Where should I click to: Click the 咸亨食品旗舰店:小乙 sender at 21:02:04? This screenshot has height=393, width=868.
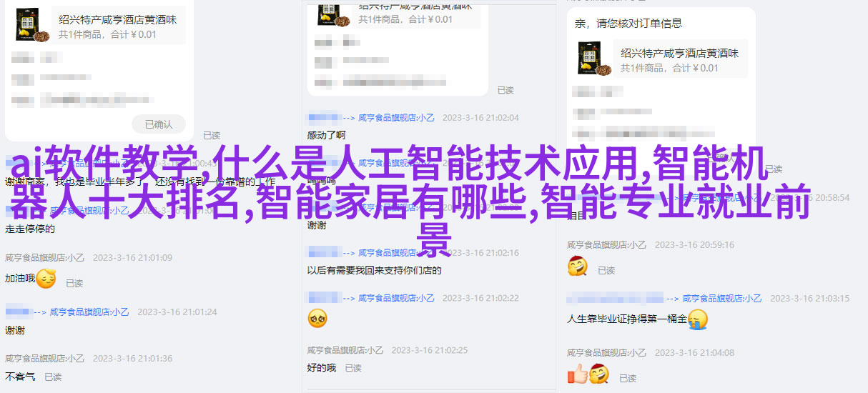pyautogui.click(x=396, y=118)
